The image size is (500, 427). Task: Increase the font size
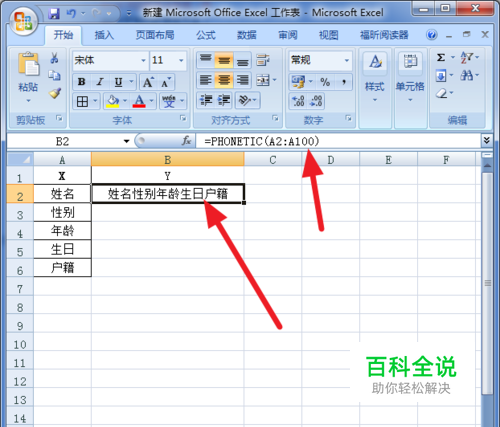[x=148, y=82]
